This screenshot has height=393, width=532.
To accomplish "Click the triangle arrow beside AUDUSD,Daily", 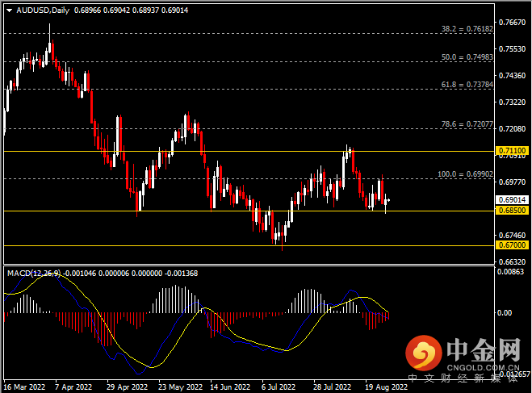I will tap(9, 10).
